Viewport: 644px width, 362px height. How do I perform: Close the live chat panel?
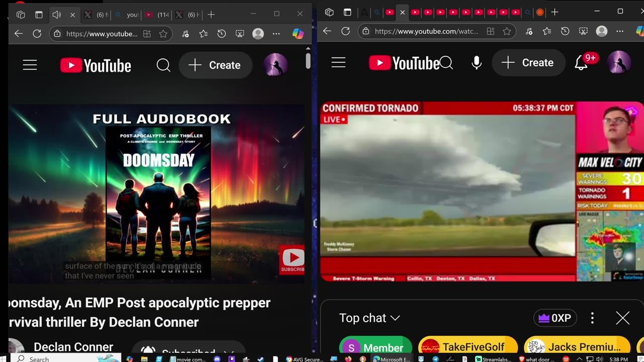click(x=623, y=318)
